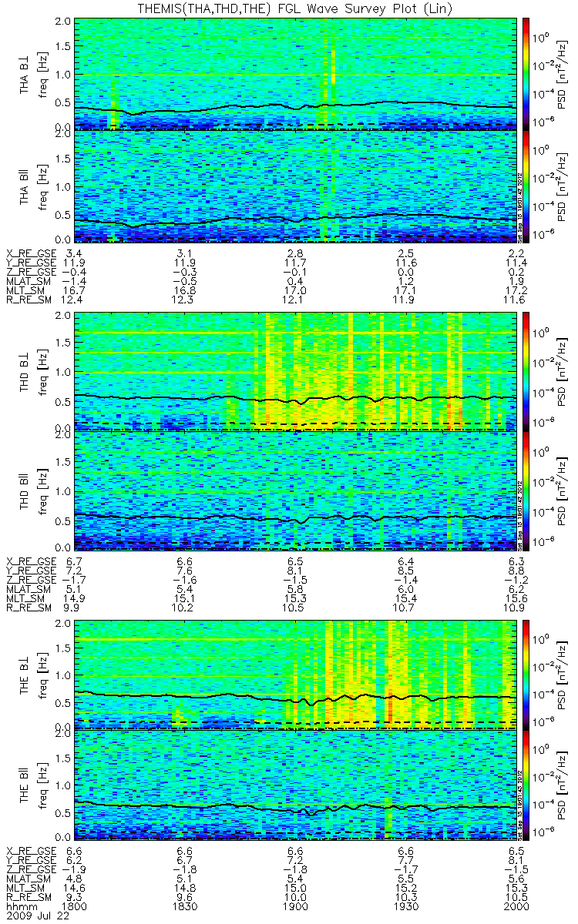
Task: Click the MLAT_SM value 4.8
Action: coord(75,879)
